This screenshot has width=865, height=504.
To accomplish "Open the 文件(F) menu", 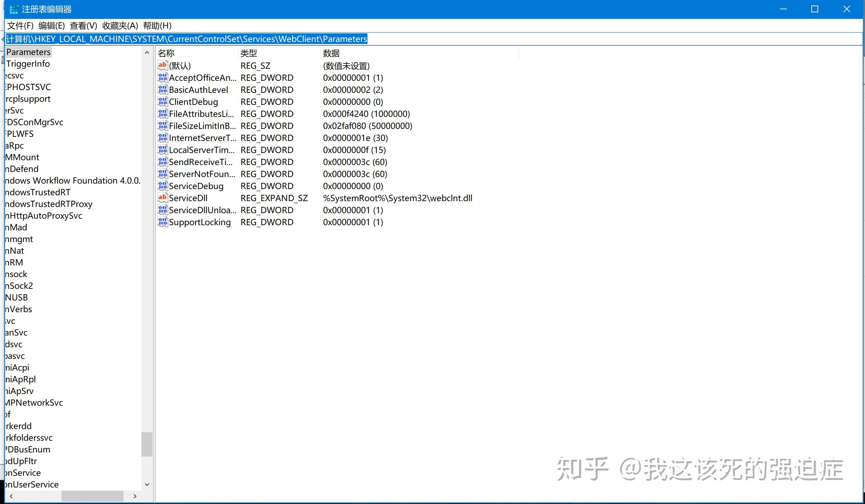I will click(20, 26).
